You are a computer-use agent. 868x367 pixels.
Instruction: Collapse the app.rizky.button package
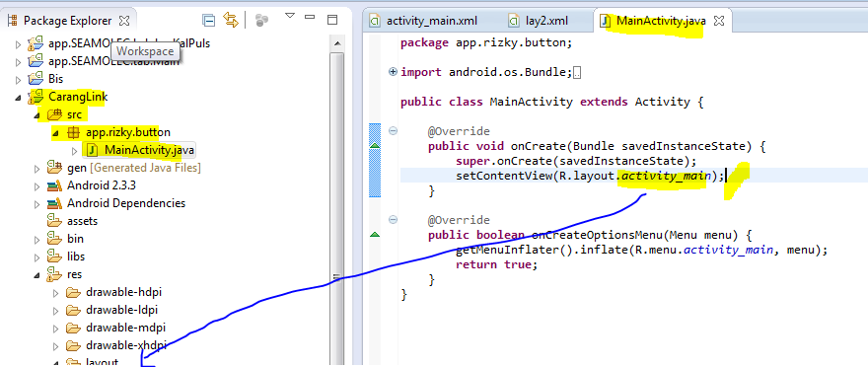(x=55, y=133)
